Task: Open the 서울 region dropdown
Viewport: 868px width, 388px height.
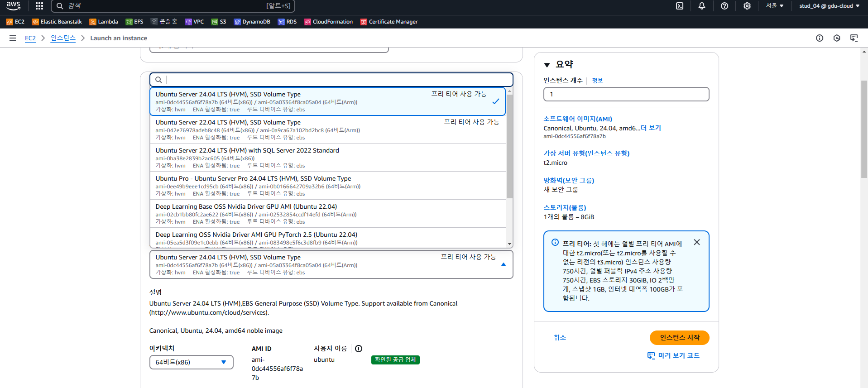Action: click(774, 6)
